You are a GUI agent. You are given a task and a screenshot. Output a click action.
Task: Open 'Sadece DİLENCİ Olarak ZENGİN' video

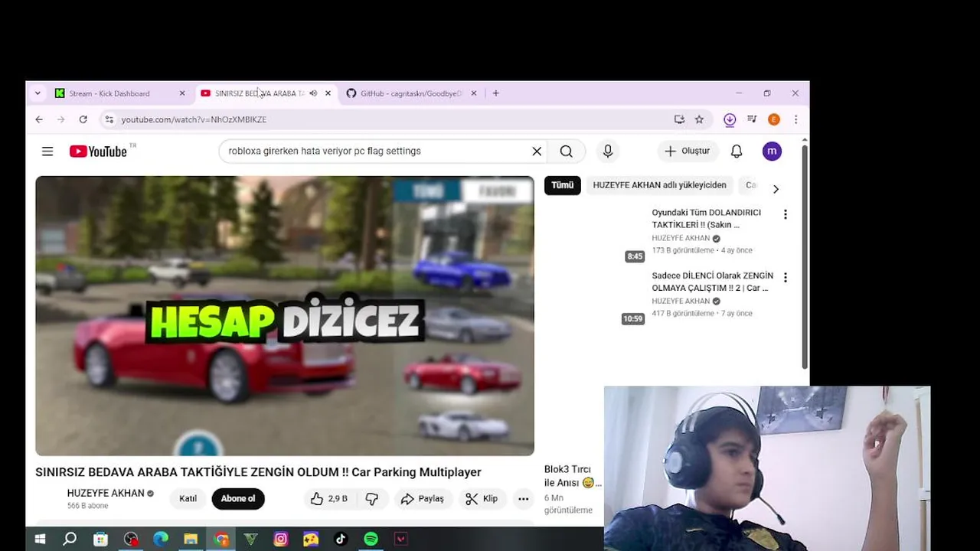click(712, 282)
